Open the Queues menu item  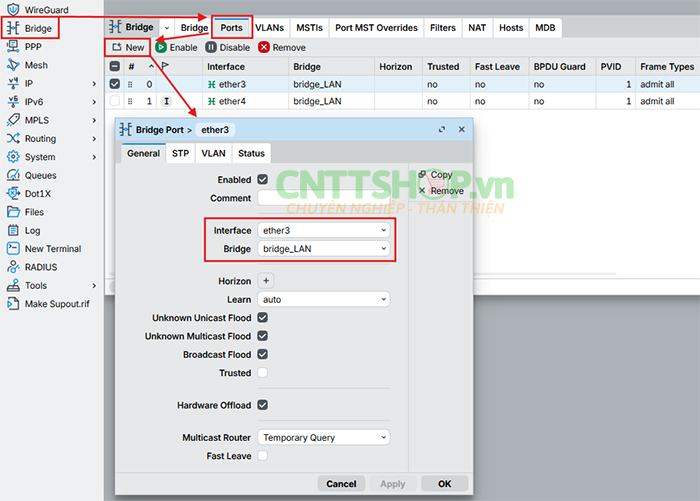click(x=40, y=175)
